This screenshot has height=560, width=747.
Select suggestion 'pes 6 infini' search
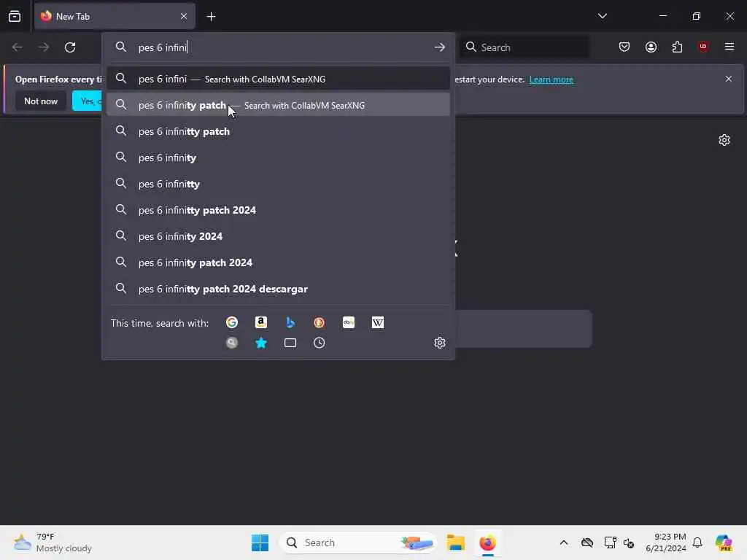[278, 79]
